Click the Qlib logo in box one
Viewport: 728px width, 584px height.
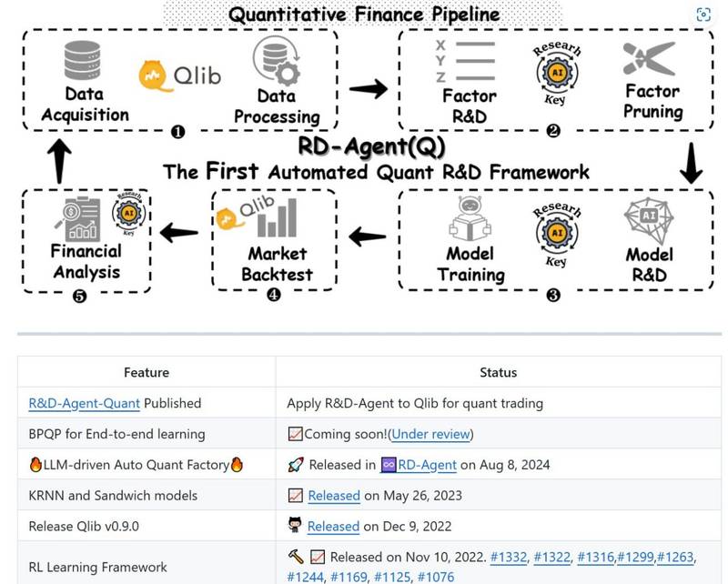pyautogui.click(x=179, y=76)
